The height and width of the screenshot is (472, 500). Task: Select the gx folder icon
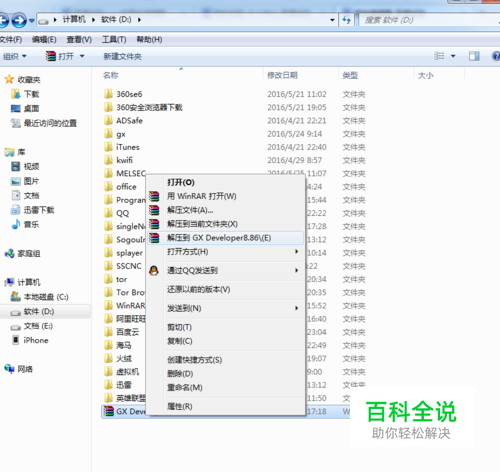[108, 134]
